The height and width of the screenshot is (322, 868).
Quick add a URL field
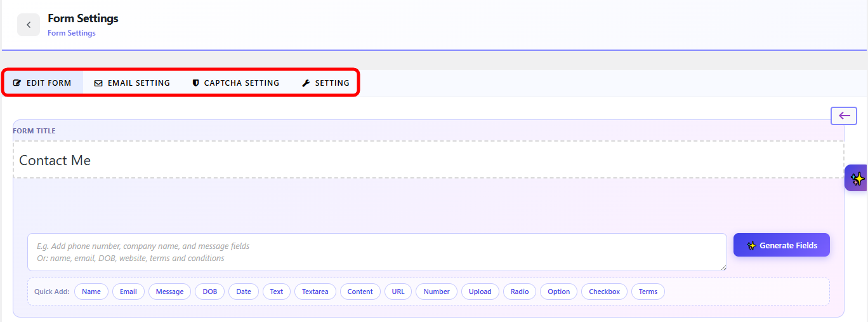coord(398,292)
